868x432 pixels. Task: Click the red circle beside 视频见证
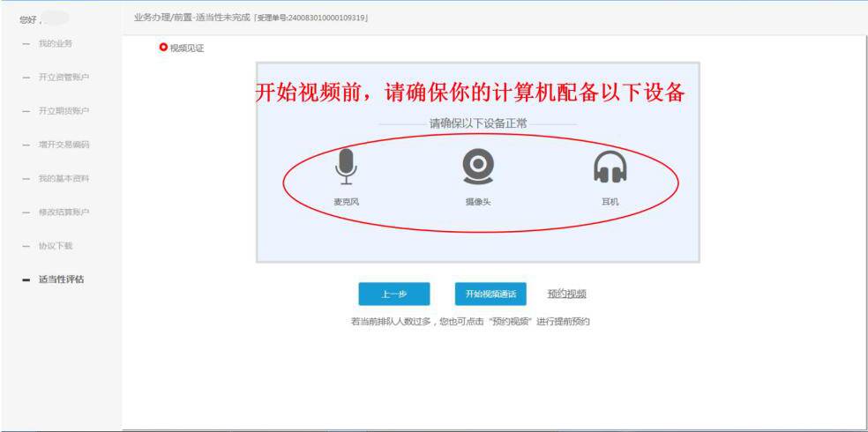[x=162, y=48]
